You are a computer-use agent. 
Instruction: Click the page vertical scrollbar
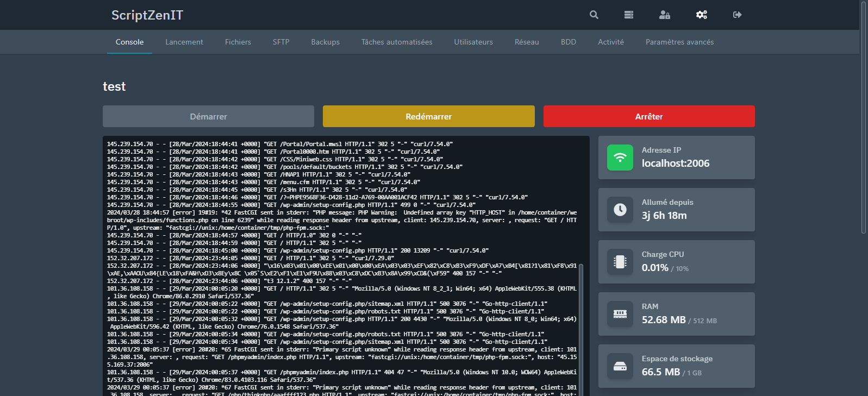(864, 117)
